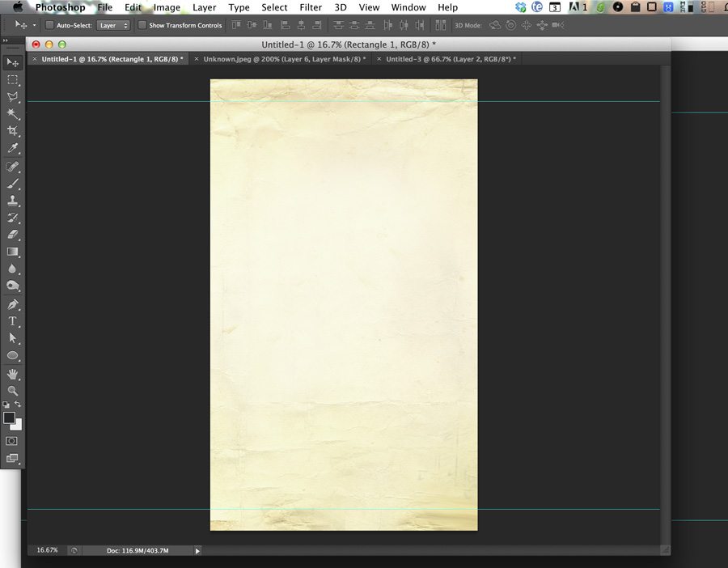Select the Healing Brush tool
Image resolution: width=728 pixels, height=568 pixels.
[x=12, y=166]
